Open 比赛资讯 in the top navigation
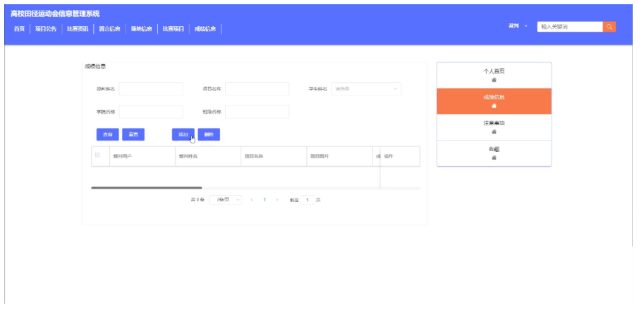The image size is (644, 315). point(78,29)
